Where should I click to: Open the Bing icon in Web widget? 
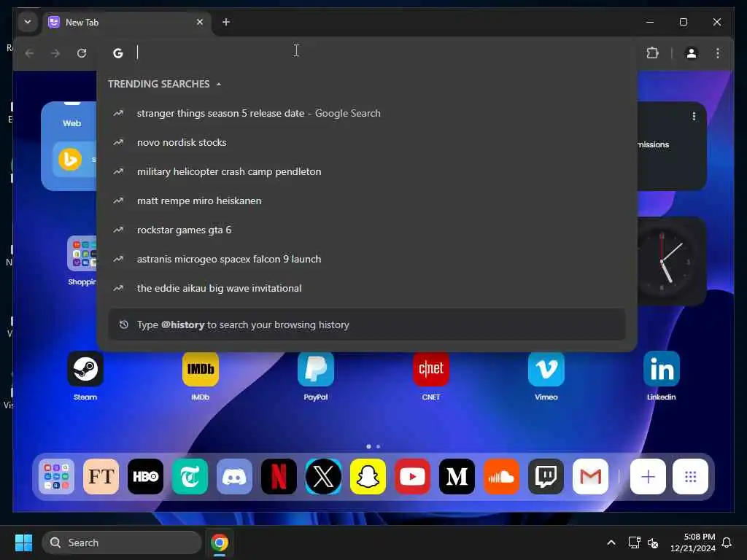70,160
